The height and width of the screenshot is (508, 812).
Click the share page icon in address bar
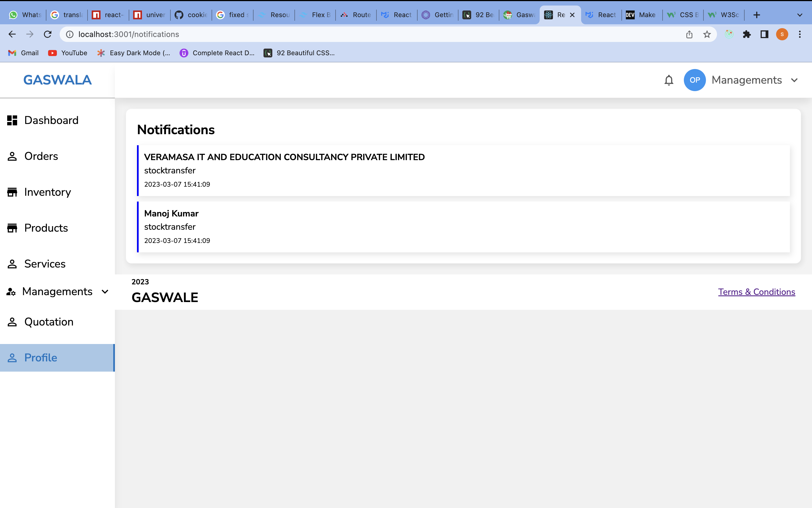pyautogui.click(x=689, y=34)
